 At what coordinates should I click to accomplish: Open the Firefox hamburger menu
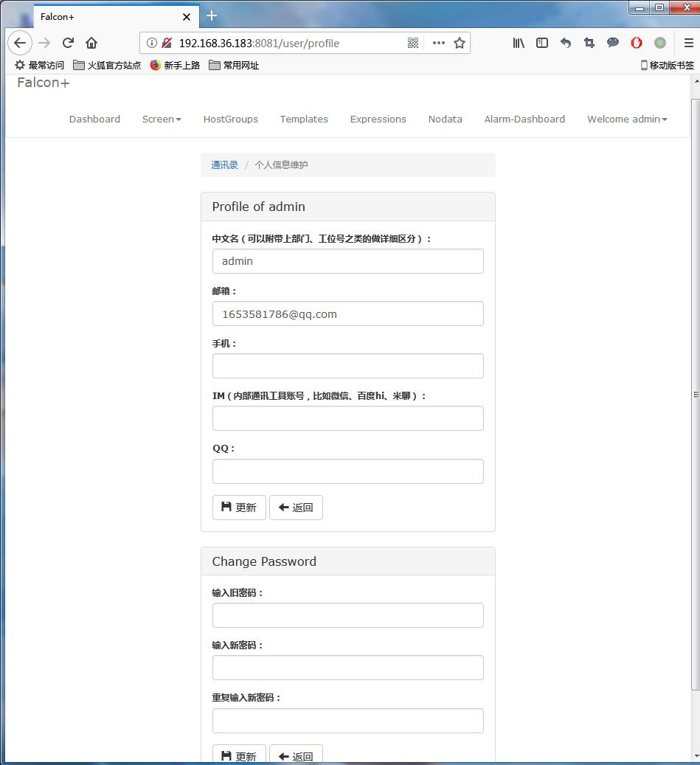[688, 43]
